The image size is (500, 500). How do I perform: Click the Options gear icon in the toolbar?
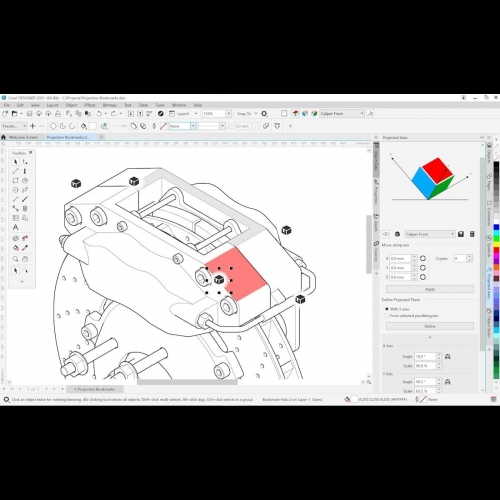coord(264,114)
